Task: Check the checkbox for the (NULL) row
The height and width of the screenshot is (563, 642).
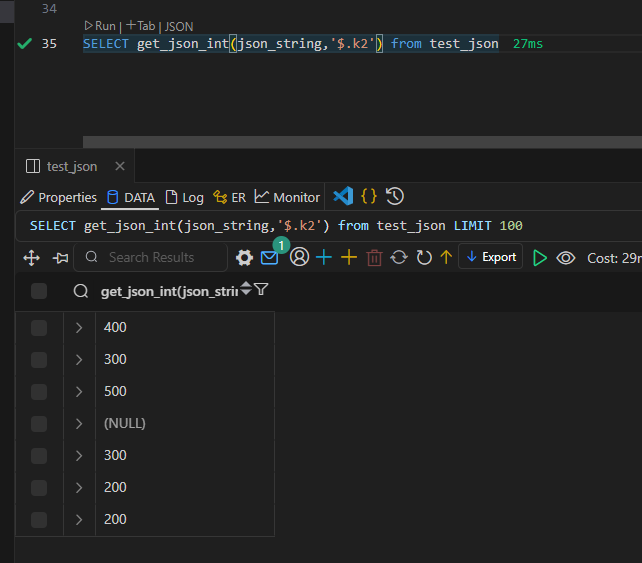Action: (39, 424)
